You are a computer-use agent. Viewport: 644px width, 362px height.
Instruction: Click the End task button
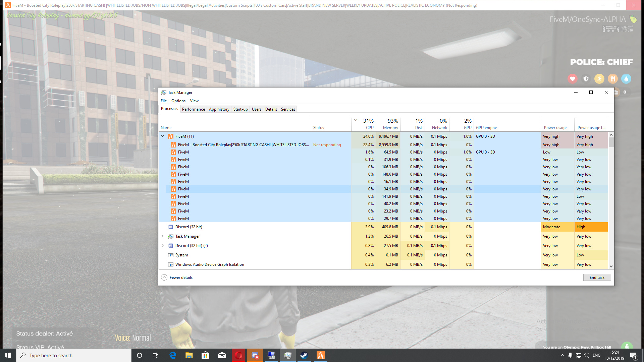click(x=597, y=277)
